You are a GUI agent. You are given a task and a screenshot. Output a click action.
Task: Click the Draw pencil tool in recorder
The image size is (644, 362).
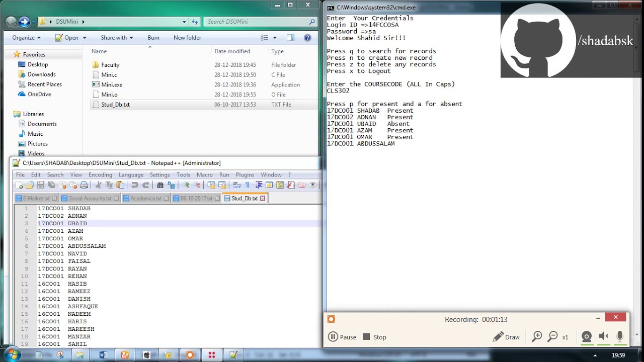click(x=506, y=337)
